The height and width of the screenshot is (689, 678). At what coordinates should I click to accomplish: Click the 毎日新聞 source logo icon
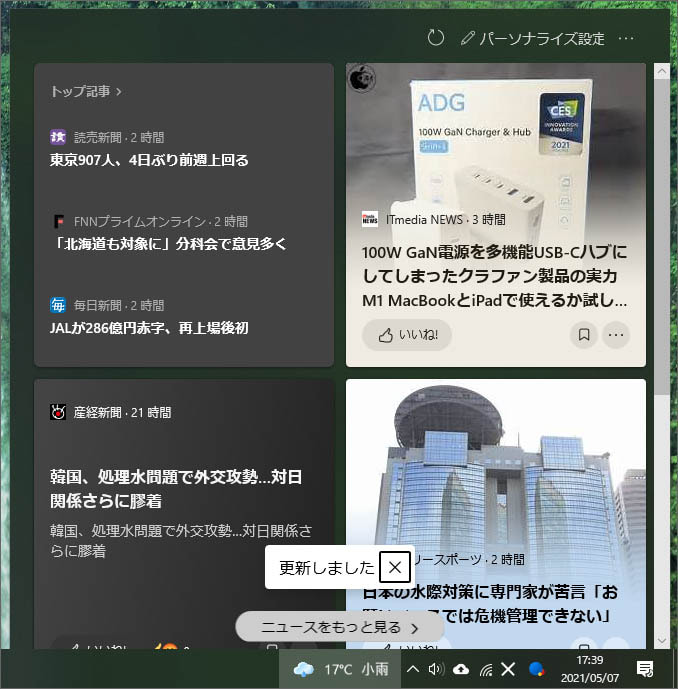tap(58, 305)
